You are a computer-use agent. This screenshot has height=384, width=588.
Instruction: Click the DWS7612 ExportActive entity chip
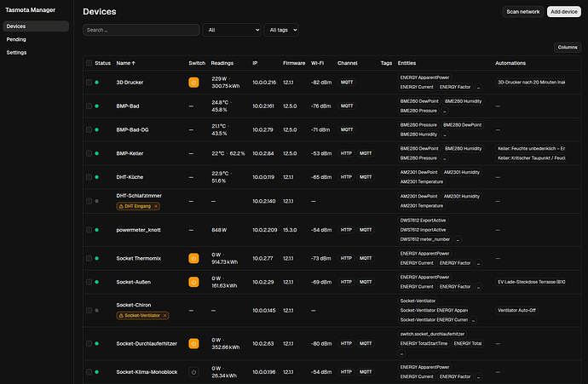[x=423, y=221]
